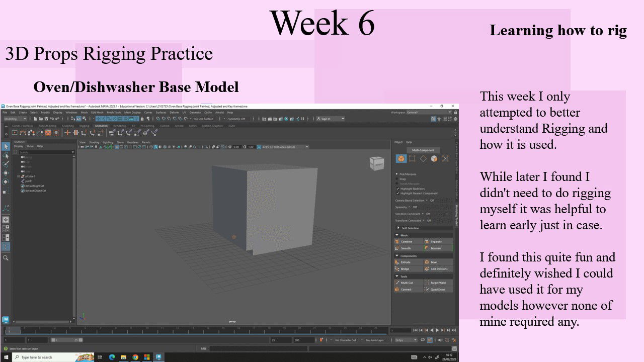
Task: Click the time slider track
Action: point(201,330)
